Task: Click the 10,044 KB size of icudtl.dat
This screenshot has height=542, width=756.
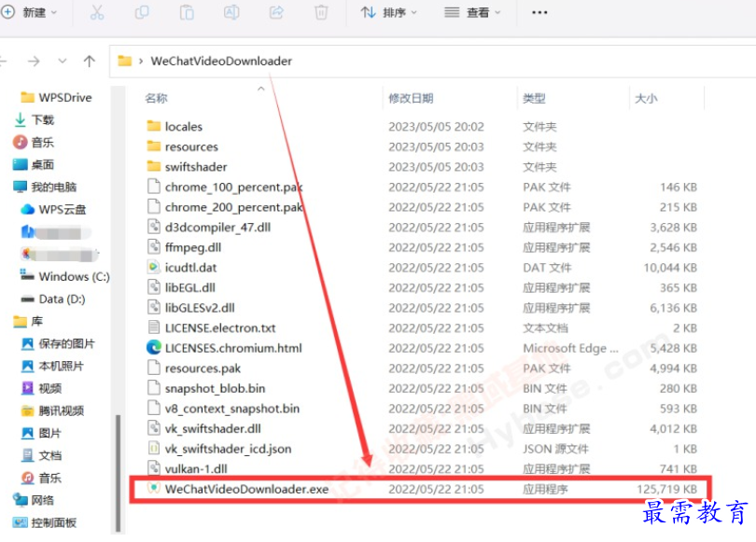Action: pos(670,268)
